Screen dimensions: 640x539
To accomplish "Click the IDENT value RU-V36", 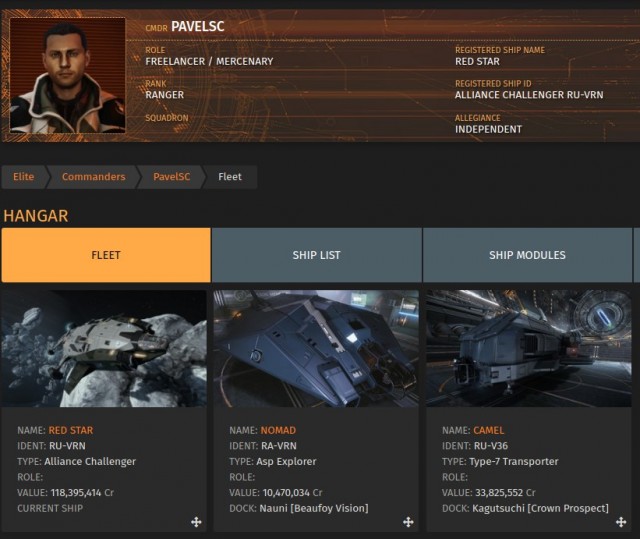I will [x=491, y=446].
